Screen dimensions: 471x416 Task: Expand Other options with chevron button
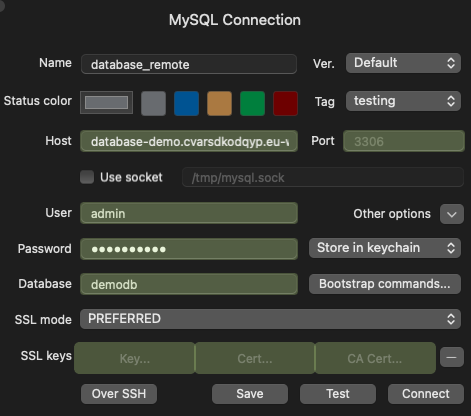(452, 214)
